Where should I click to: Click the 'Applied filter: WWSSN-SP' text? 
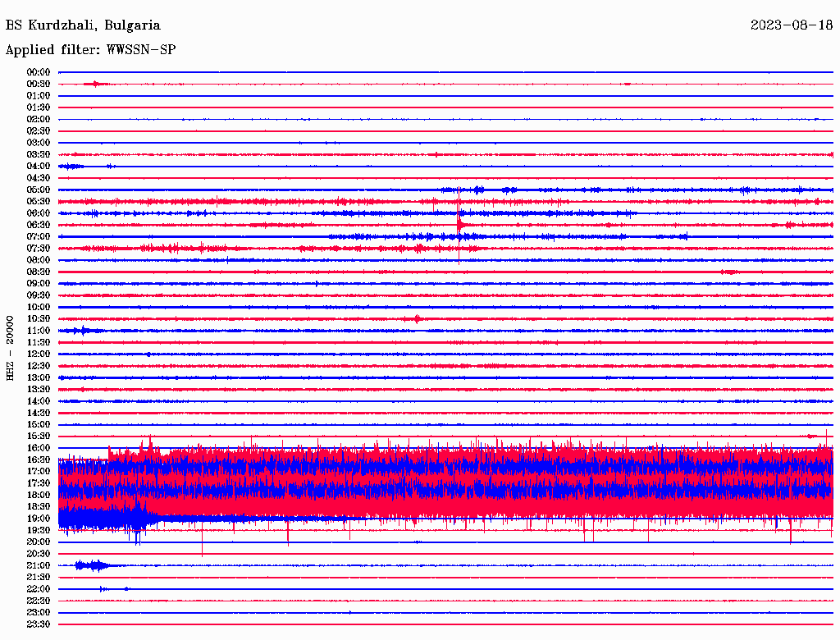[90, 50]
